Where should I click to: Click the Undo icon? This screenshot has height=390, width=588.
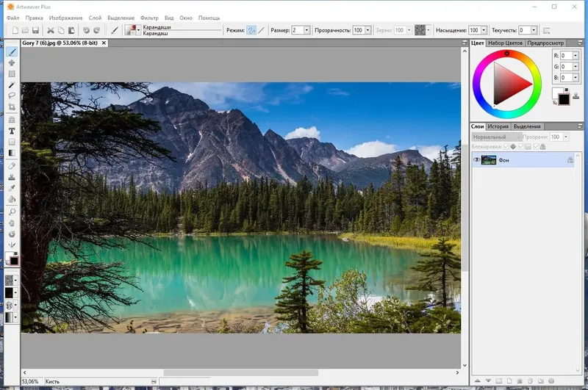pyautogui.click(x=86, y=30)
